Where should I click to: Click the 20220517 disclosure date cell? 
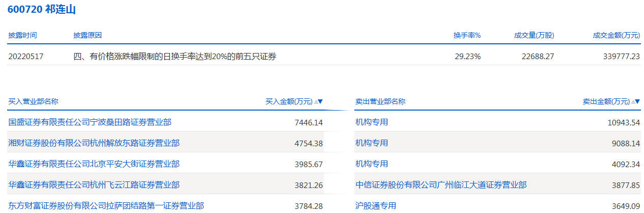tap(25, 57)
